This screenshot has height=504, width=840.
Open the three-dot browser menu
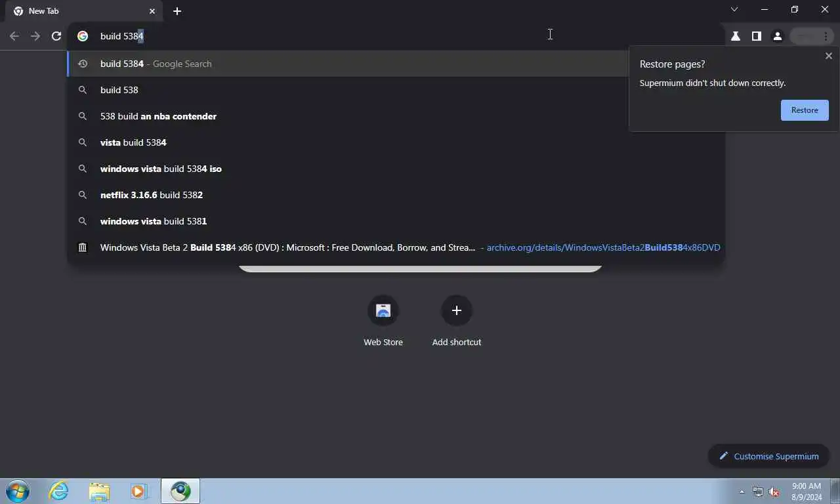[826, 36]
